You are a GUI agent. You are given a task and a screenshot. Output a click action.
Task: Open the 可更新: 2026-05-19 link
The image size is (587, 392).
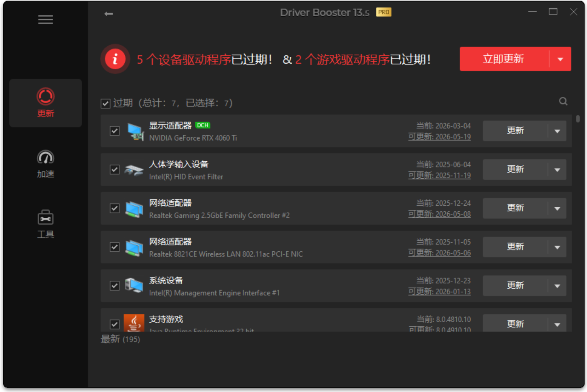coord(439,137)
